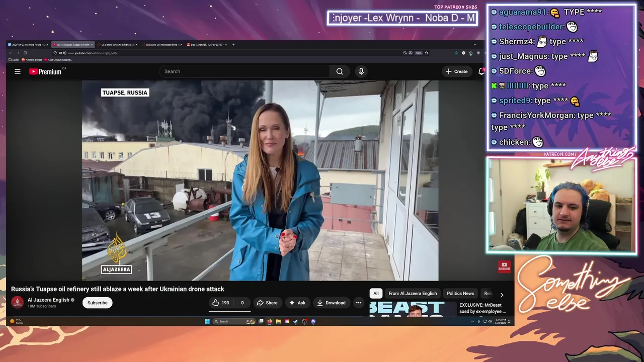This screenshot has width=644, height=362.
Task: List all tabs with the chevron dropdown
Action: coord(475,44)
